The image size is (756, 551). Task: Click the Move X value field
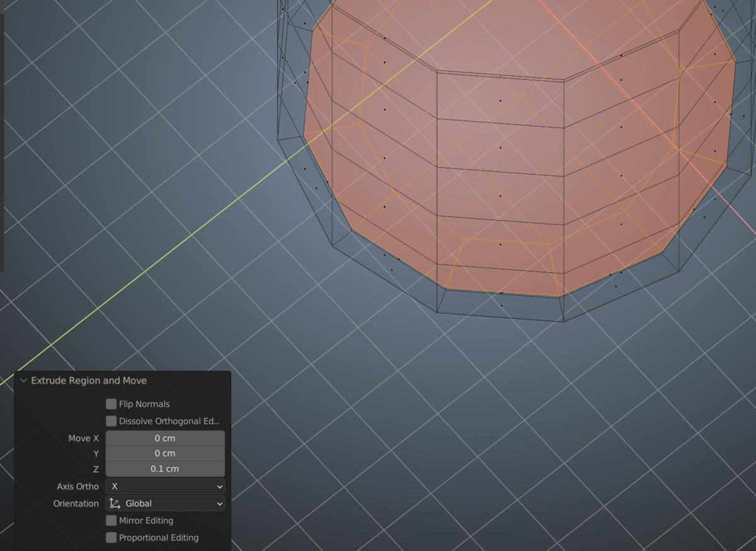coord(165,438)
